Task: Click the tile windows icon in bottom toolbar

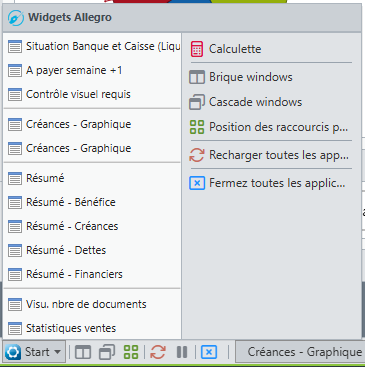Action: (83, 352)
